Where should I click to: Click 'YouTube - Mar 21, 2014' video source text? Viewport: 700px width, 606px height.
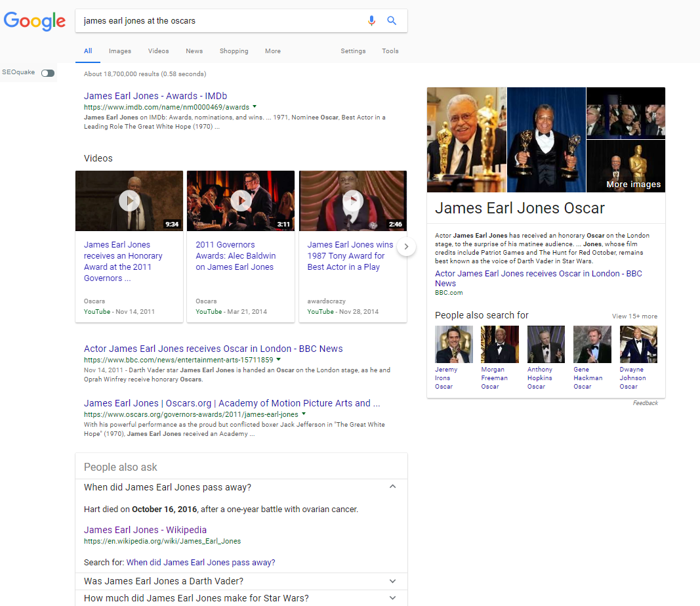pos(231,311)
